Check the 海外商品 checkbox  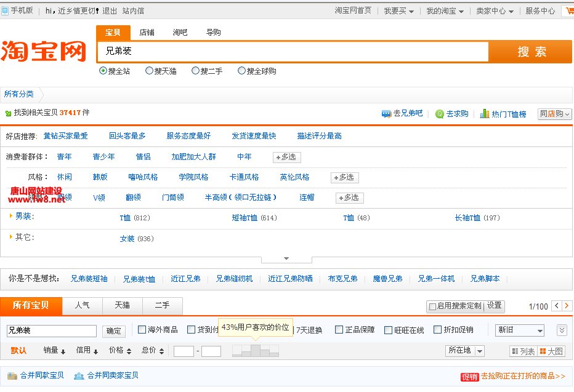point(142,329)
